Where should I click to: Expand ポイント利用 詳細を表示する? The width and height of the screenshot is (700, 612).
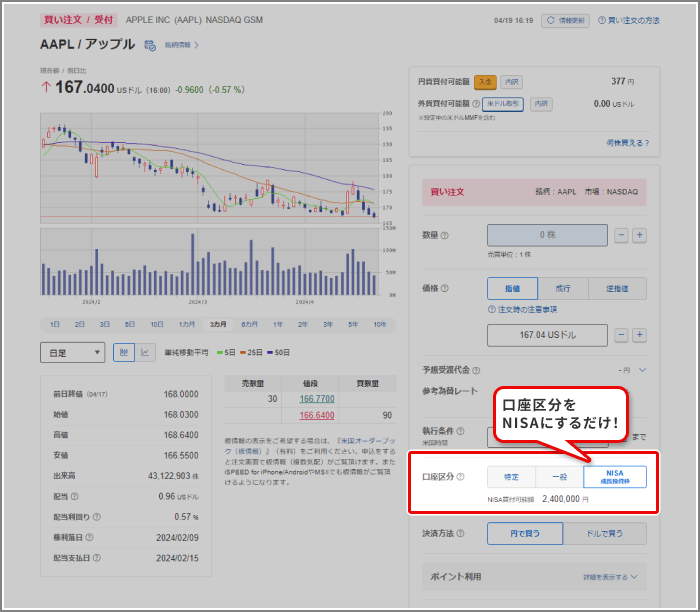coord(610,577)
